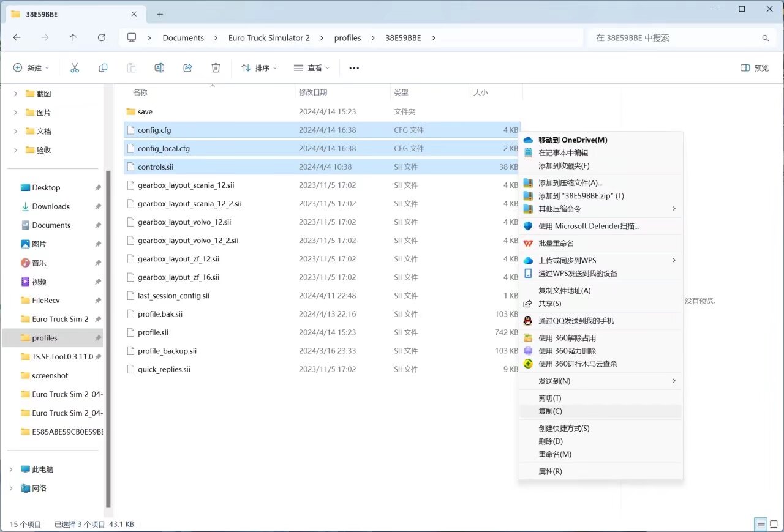Select 剪切(T) in the context menu

coord(600,399)
